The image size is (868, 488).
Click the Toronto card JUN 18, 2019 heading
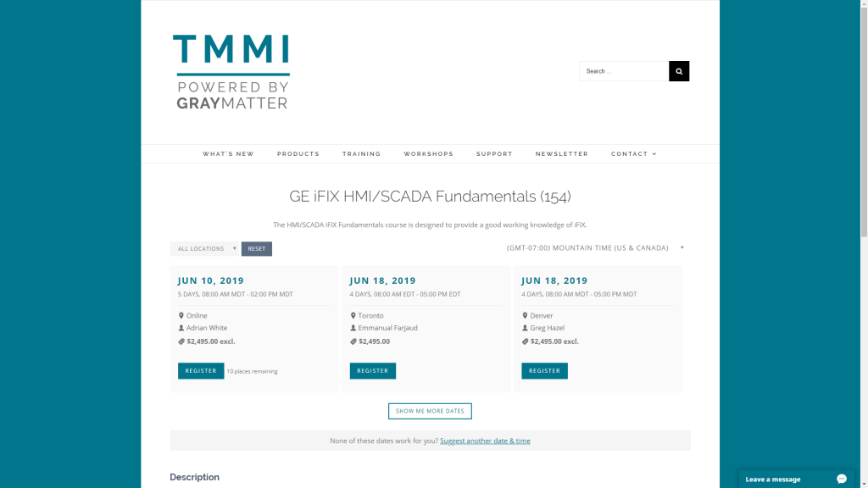[x=382, y=280]
